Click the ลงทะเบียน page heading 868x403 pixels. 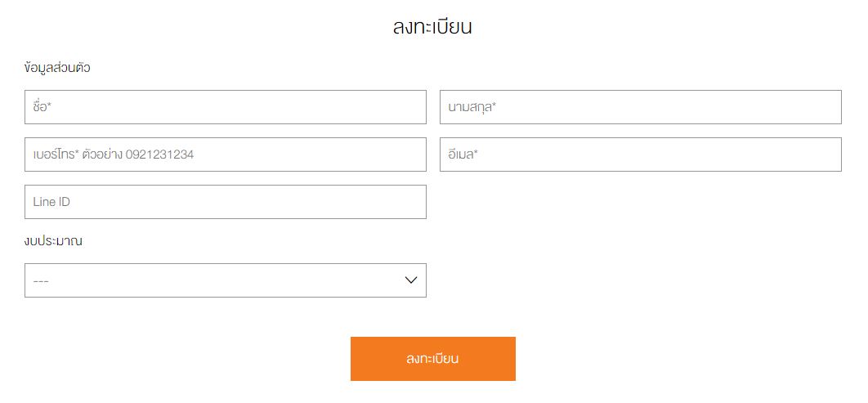[432, 27]
